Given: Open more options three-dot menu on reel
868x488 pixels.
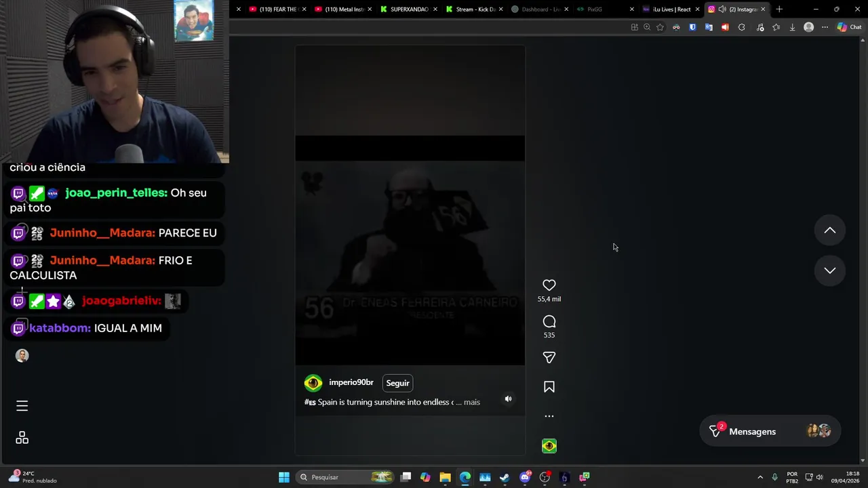Looking at the screenshot, I should click(549, 416).
